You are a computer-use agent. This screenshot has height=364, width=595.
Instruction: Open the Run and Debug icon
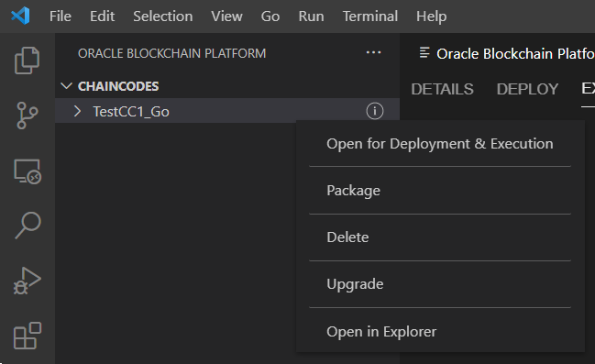pyautogui.click(x=27, y=281)
